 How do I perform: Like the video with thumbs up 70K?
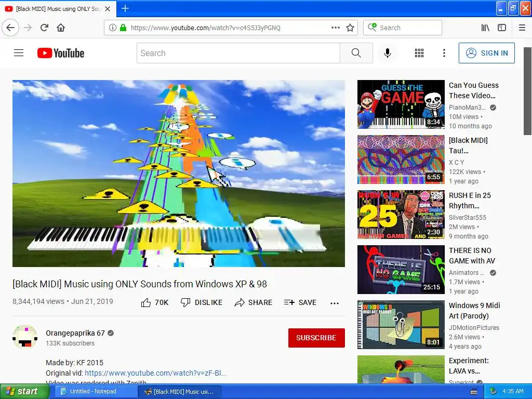click(x=155, y=302)
